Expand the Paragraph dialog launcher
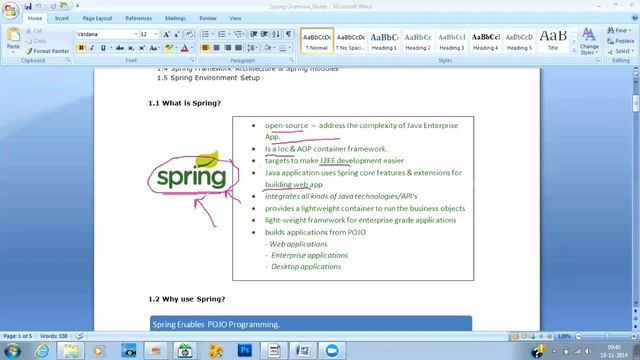640x360 pixels. point(291,60)
